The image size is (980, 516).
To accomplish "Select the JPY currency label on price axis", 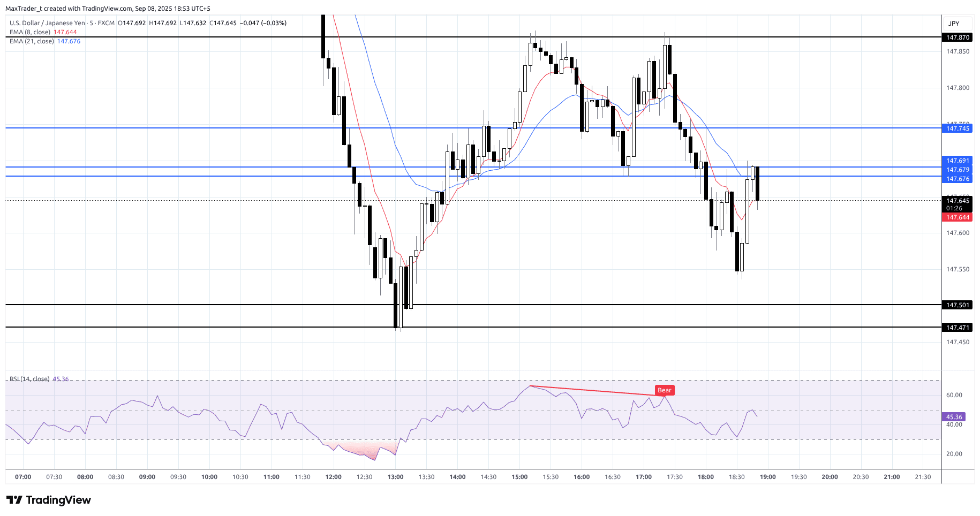I will point(954,24).
